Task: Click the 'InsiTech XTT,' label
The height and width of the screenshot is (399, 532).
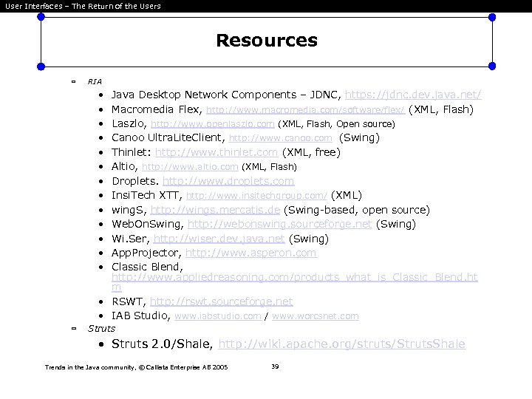Action: (147, 195)
